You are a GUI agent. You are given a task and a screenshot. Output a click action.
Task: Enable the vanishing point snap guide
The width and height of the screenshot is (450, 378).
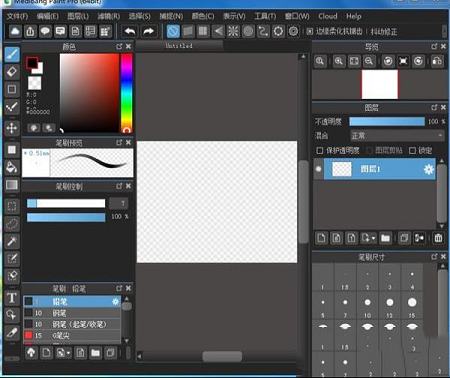218,32
